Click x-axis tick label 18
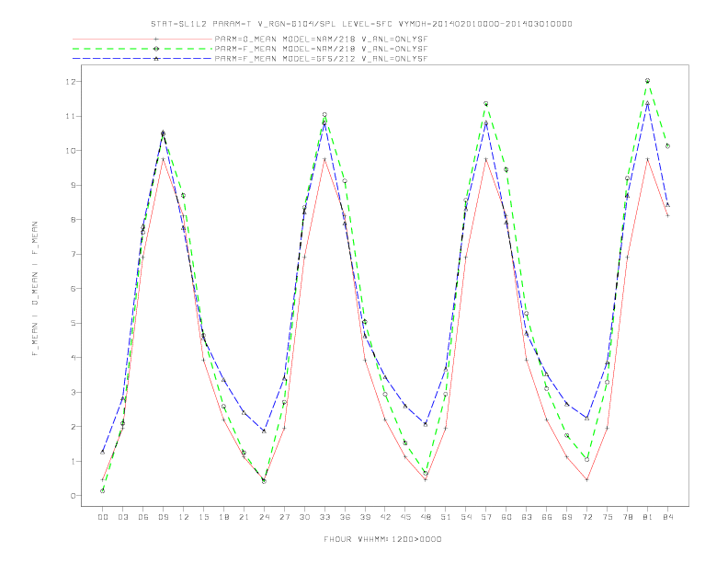 tap(223, 517)
